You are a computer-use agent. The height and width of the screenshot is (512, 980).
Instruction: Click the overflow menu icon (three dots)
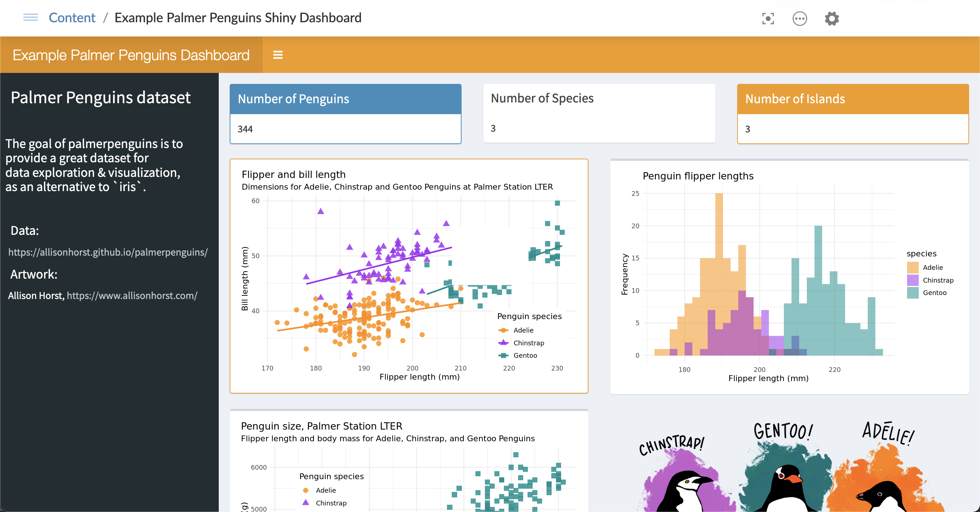click(799, 18)
